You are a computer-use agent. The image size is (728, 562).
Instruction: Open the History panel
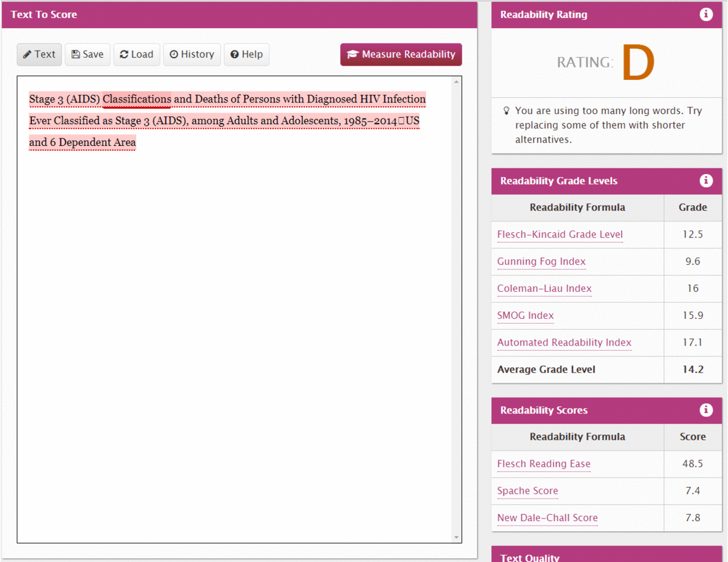pos(192,54)
